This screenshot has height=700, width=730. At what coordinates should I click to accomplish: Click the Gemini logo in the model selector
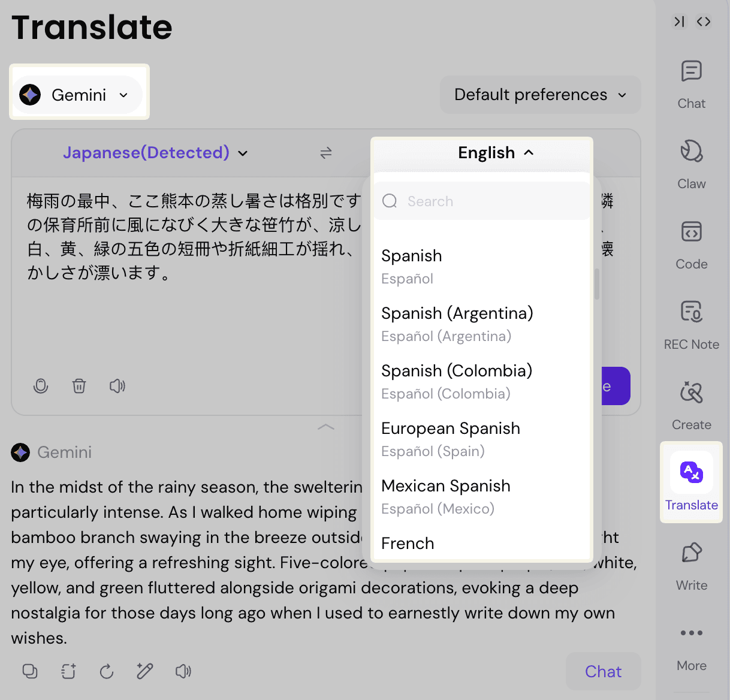(30, 95)
